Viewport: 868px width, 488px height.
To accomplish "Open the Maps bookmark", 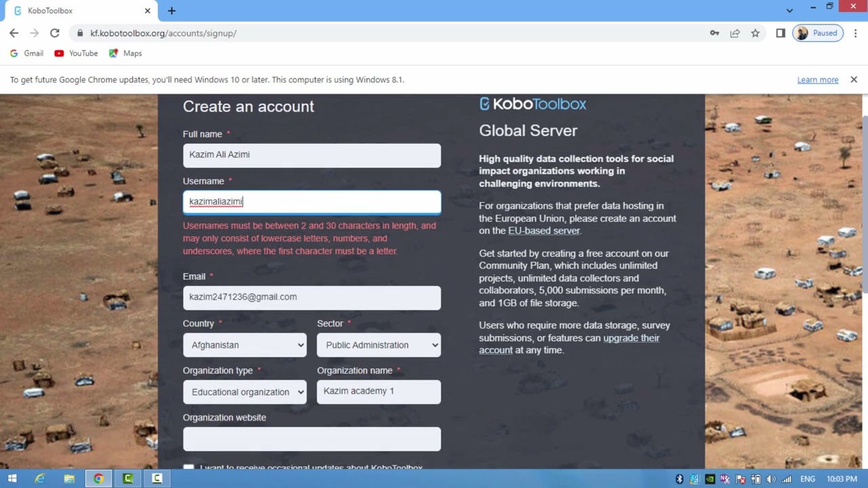I will pos(125,53).
